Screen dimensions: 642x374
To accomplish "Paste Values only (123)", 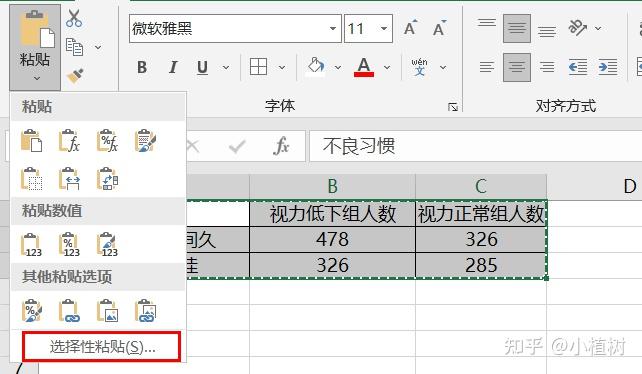I will 32,245.
